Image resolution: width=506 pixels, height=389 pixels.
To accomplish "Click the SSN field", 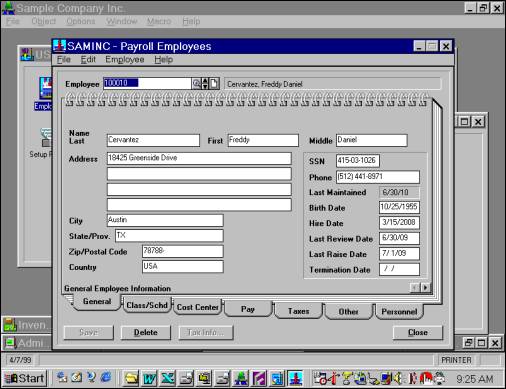I will [358, 161].
